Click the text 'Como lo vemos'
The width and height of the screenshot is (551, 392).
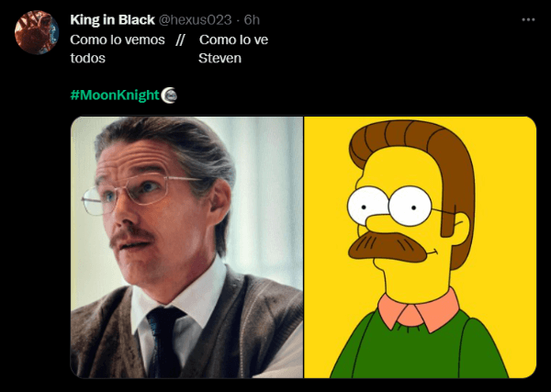tap(118, 40)
